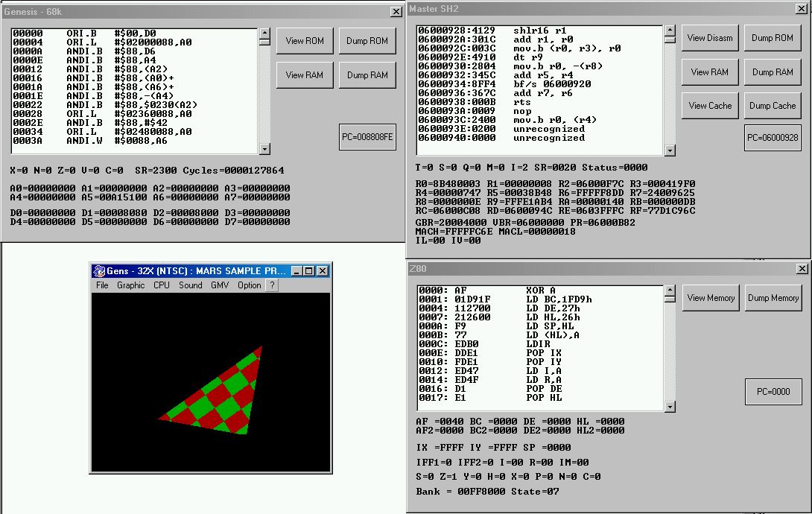Open the Graphic menu in Gens

(x=130, y=285)
